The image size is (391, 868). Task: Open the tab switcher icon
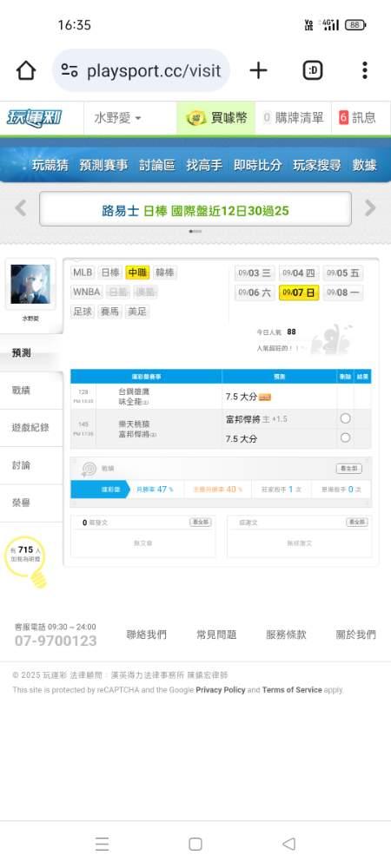coord(312,70)
